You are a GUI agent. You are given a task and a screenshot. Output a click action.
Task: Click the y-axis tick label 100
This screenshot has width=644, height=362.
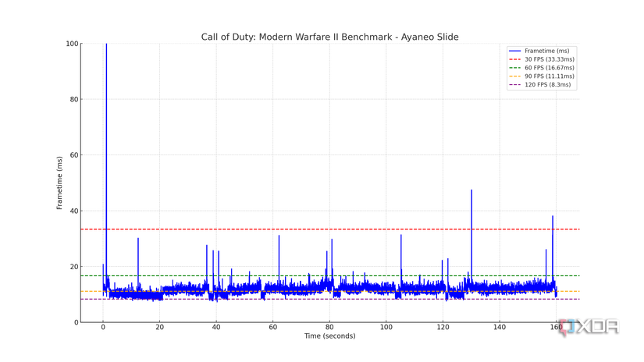pos(72,44)
